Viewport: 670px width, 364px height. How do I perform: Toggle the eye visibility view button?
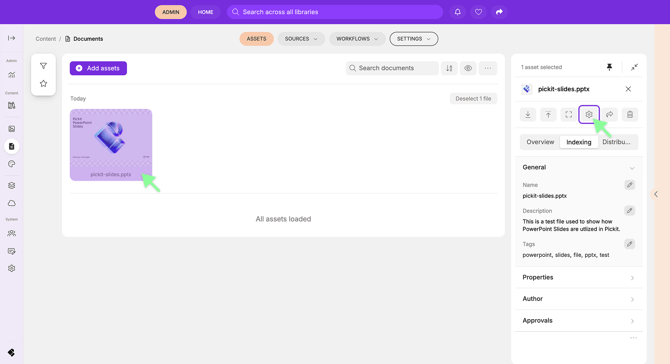468,68
